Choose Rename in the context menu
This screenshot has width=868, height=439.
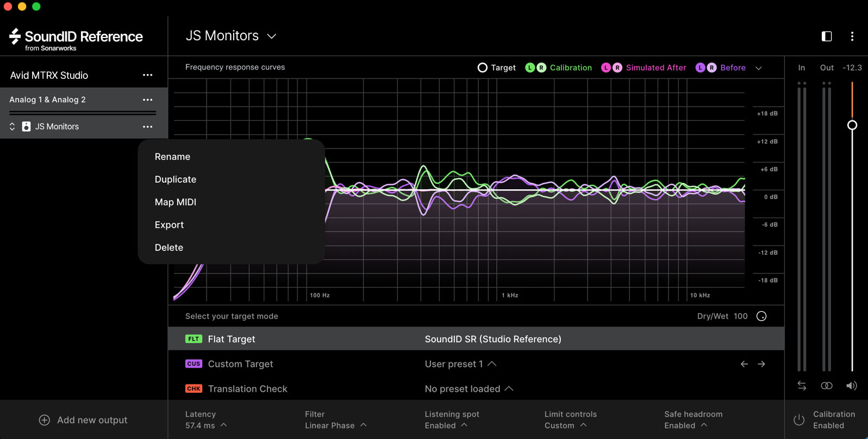[172, 157]
